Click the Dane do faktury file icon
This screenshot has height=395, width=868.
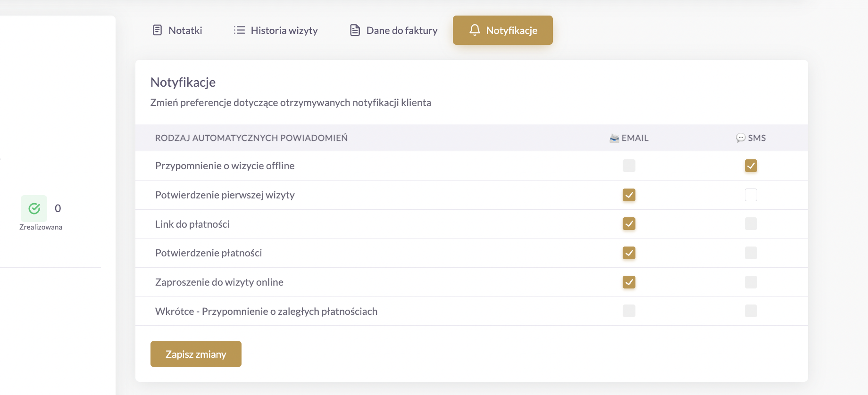(355, 30)
